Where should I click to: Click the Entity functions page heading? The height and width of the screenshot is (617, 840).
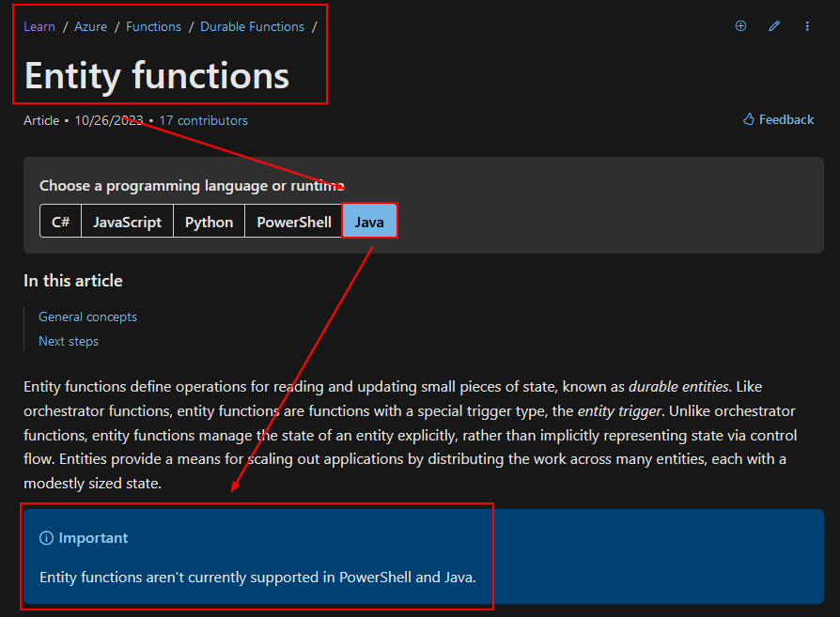click(x=157, y=76)
